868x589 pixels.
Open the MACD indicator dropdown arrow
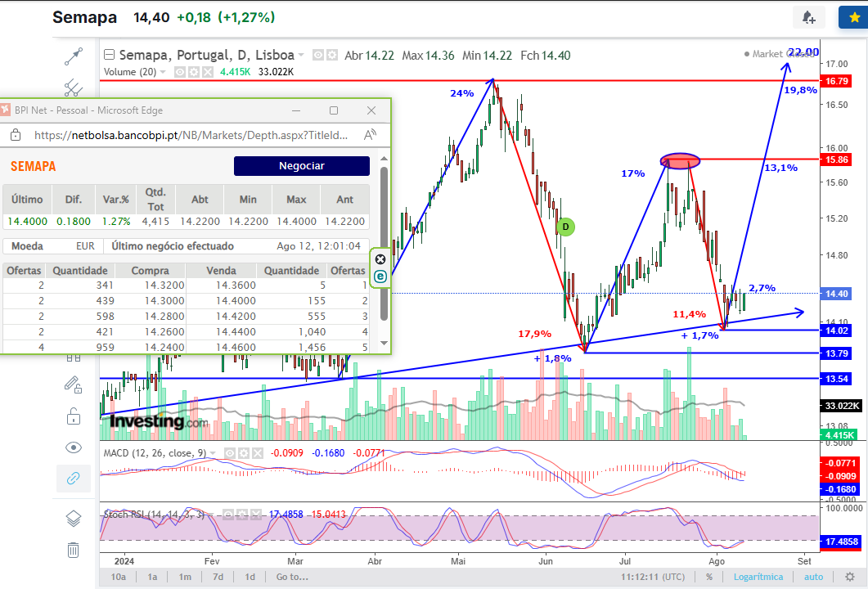(213, 453)
